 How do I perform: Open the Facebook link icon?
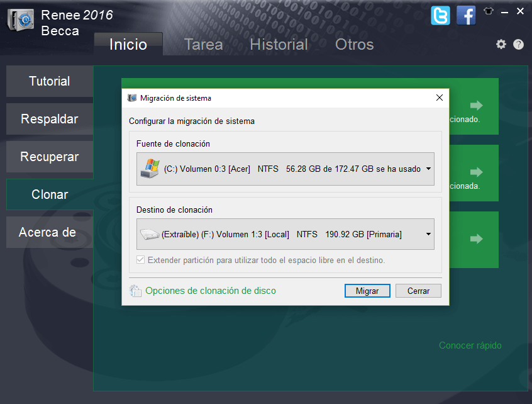[x=466, y=16]
